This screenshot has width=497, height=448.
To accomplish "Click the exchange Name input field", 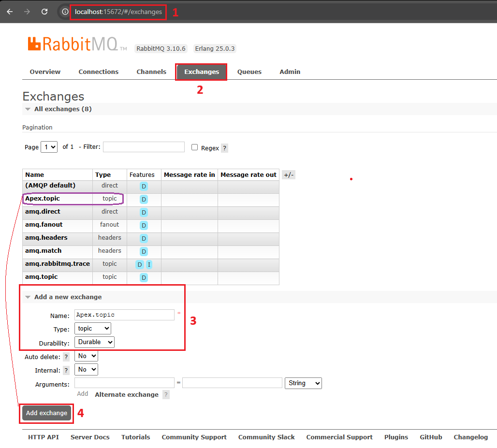I will [x=124, y=315].
